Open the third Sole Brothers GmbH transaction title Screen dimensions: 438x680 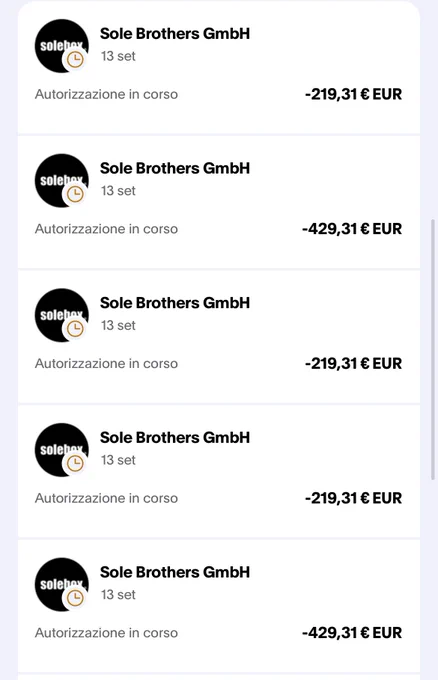(x=175, y=303)
